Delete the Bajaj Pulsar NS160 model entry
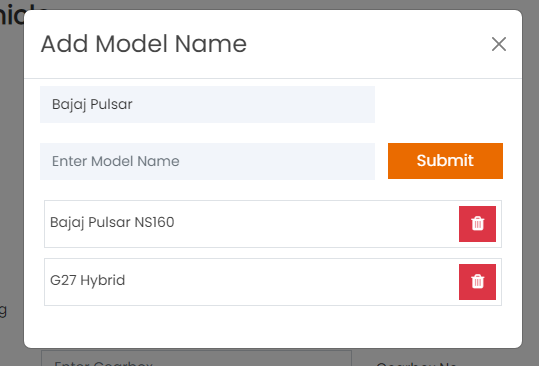Image resolution: width=539 pixels, height=366 pixels. tap(477, 224)
